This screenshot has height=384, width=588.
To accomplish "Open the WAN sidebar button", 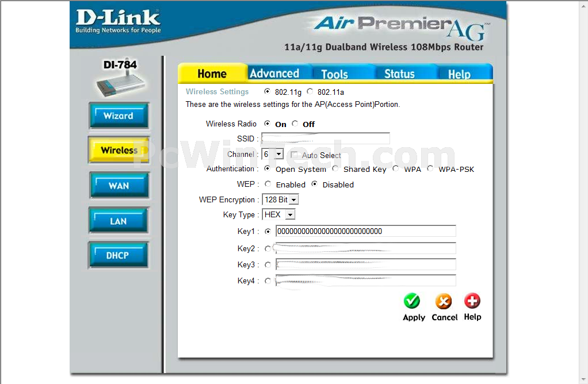I will click(119, 186).
